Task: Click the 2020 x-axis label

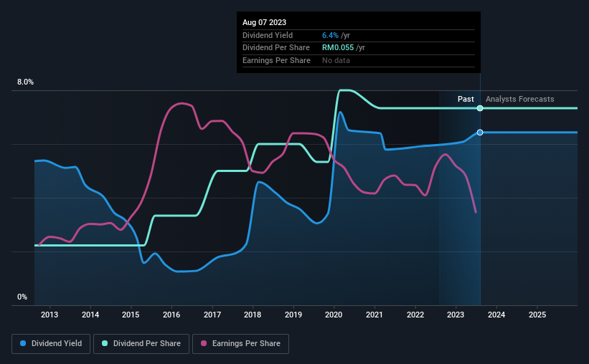Action: click(334, 315)
